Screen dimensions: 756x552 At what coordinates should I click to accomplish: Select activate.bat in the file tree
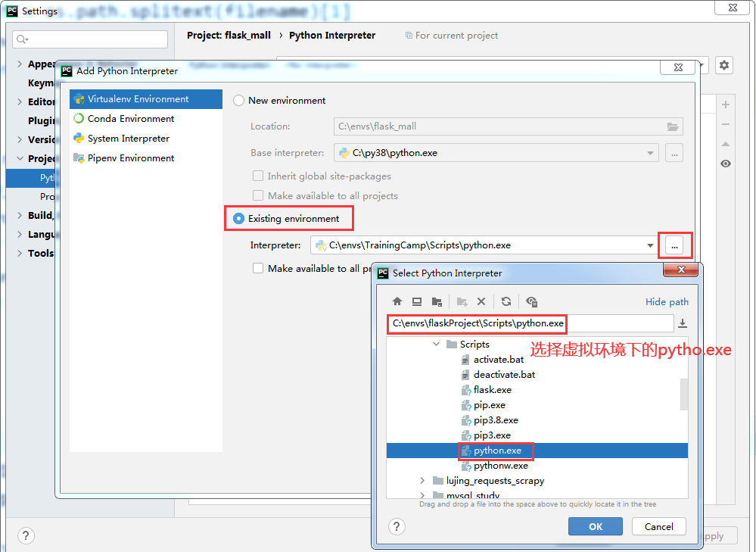click(499, 360)
